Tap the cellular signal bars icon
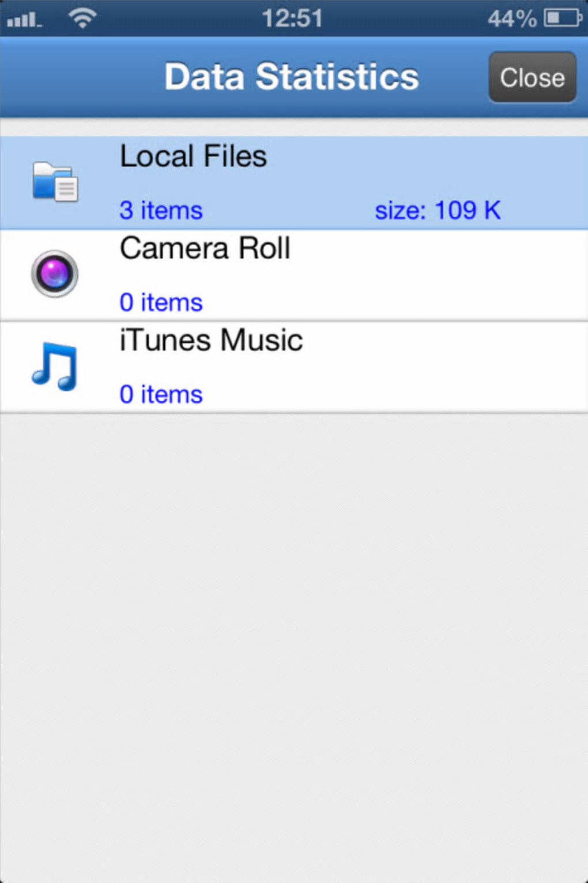This screenshot has height=883, width=588. (24, 21)
